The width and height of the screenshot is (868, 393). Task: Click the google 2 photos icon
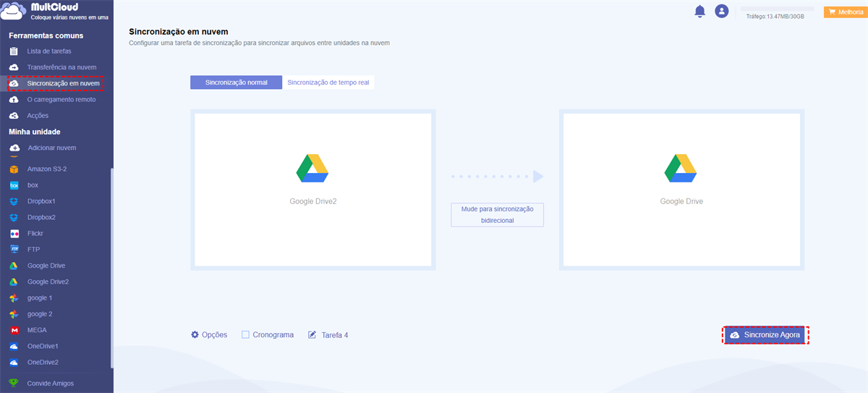click(14, 314)
